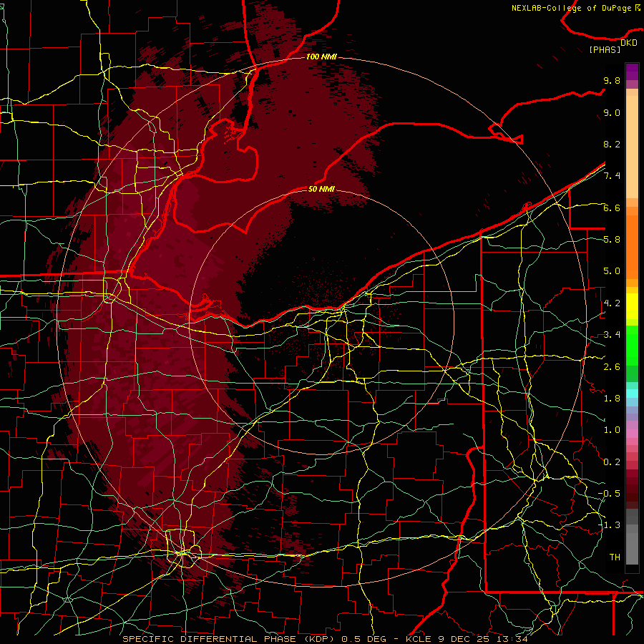Click the 4.2 scale value
The width and height of the screenshot is (644, 644).
click(x=612, y=303)
